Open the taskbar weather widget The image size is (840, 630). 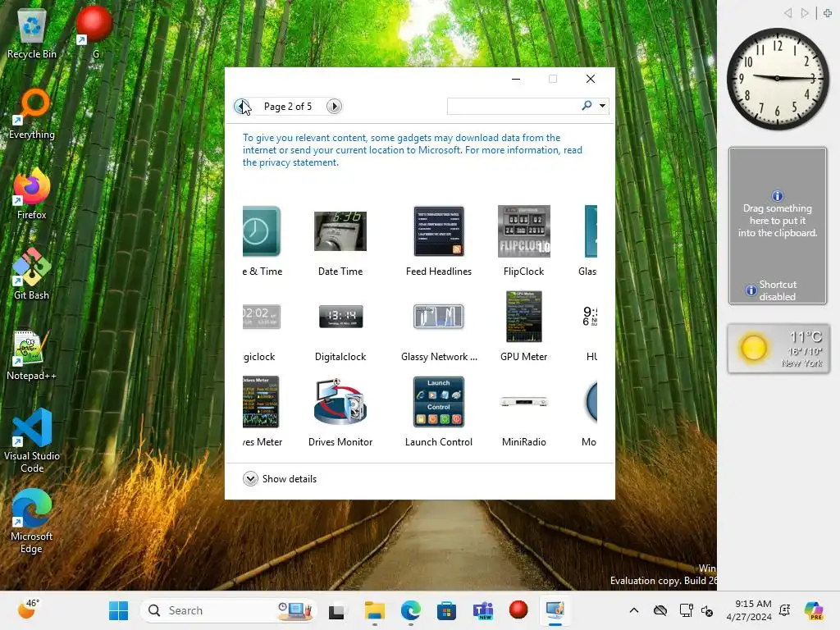28,610
